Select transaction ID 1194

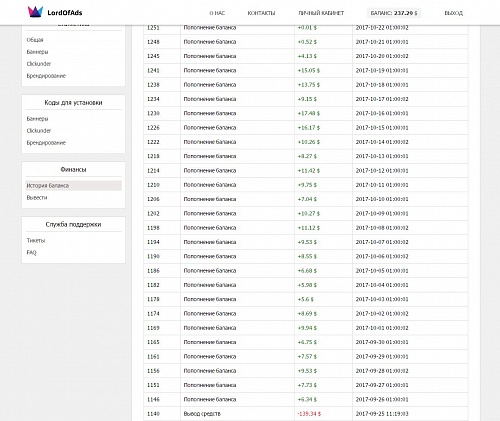153,242
